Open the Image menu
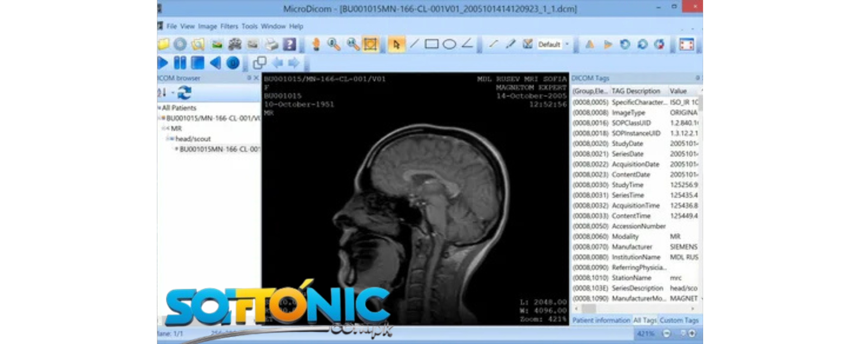Image resolution: width=868 pixels, height=344 pixels. pos(208,26)
